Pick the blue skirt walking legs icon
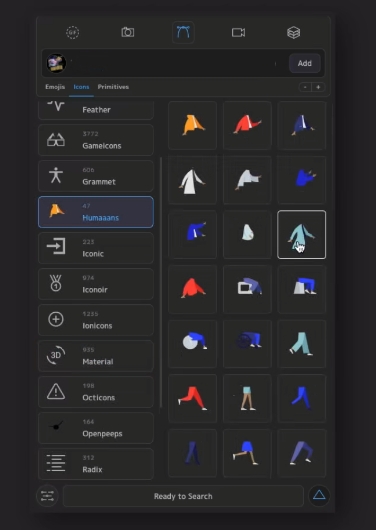 click(x=247, y=453)
